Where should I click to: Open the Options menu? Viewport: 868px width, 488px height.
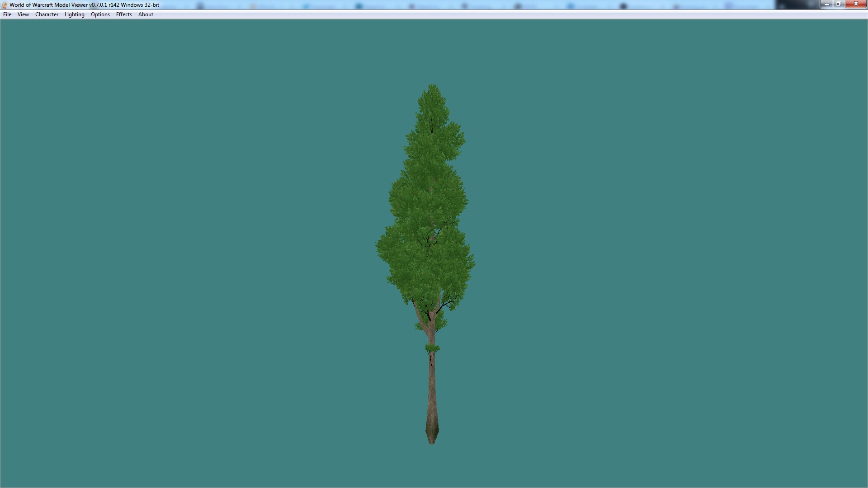100,14
